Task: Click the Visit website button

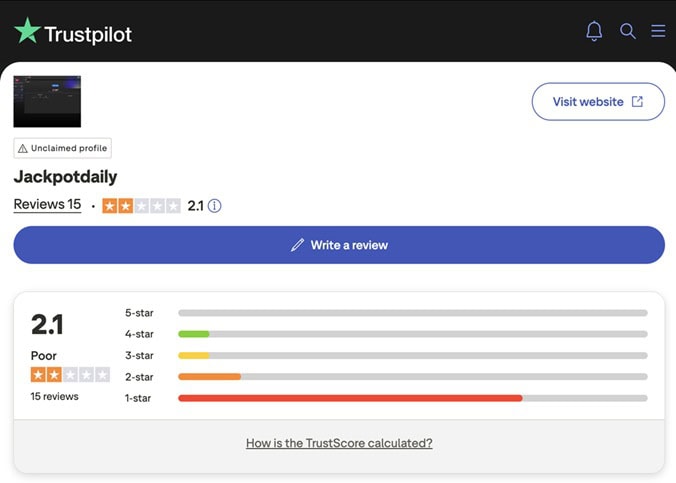Action: (598, 102)
